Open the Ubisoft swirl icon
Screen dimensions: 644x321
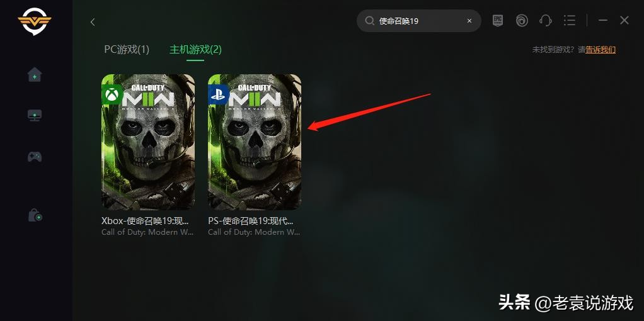click(522, 21)
